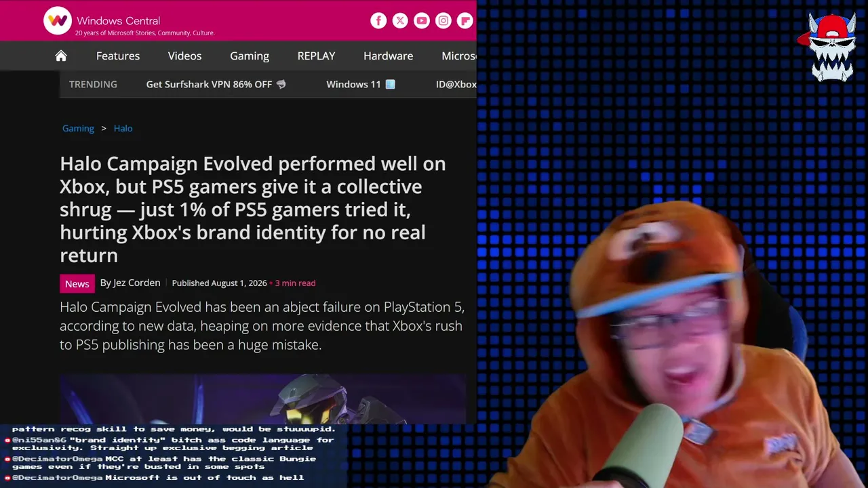This screenshot has height=488, width=868.
Task: Click the @ni55an86 chat message
Action: click(x=170, y=443)
